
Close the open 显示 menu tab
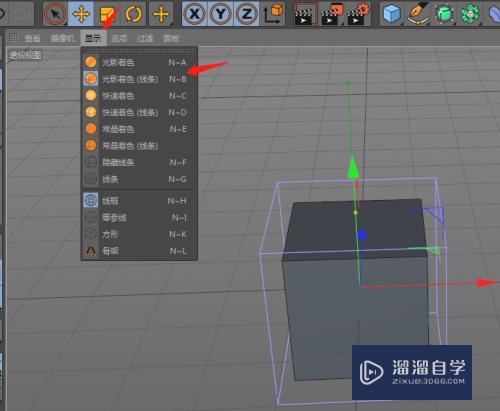point(93,38)
